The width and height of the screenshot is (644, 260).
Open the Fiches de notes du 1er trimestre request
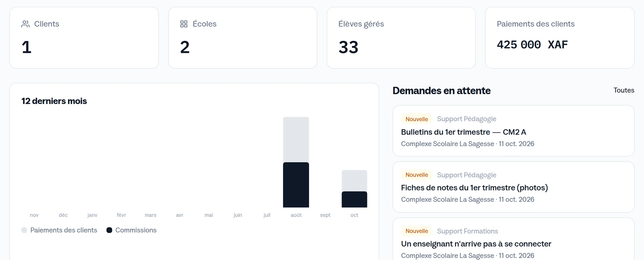pyautogui.click(x=513, y=187)
